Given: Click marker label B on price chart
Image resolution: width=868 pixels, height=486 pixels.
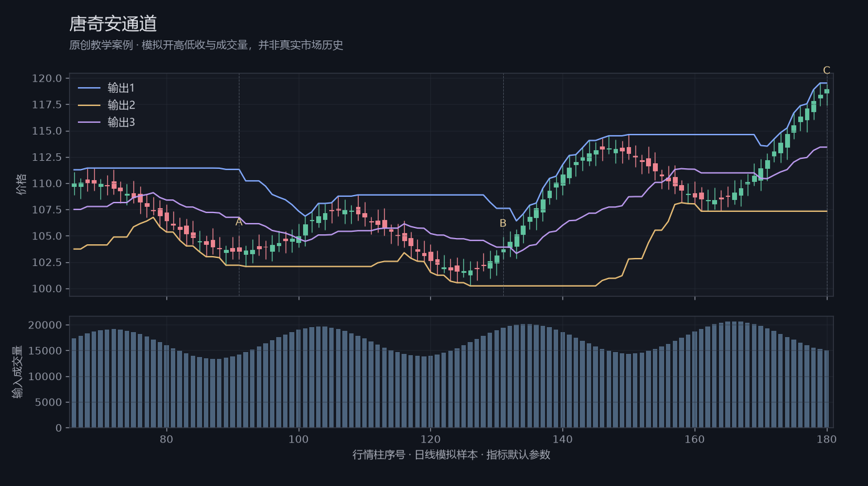Looking at the screenshot, I should pyautogui.click(x=503, y=223).
